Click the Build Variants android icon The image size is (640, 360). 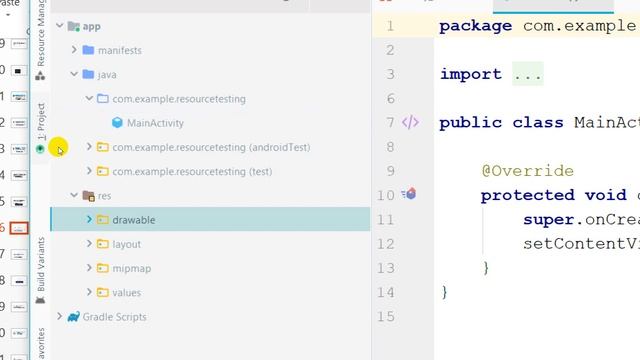[x=40, y=300]
